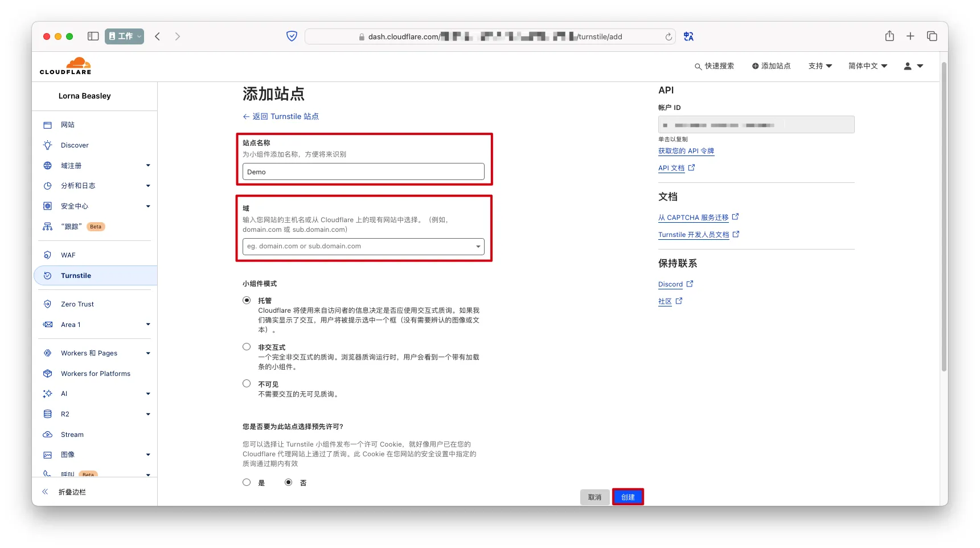This screenshot has height=548, width=980.
Task: Click the Stream cloud icon
Action: (48, 435)
